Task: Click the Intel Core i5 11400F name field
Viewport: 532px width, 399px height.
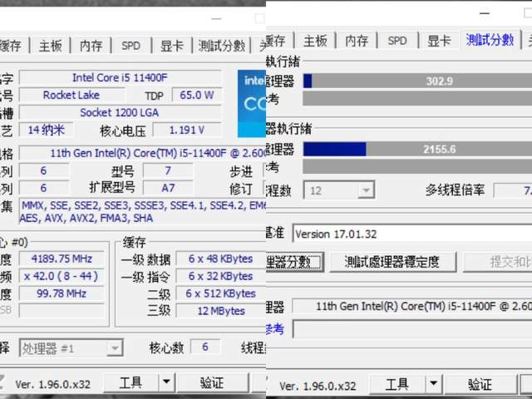Action: click(x=120, y=77)
